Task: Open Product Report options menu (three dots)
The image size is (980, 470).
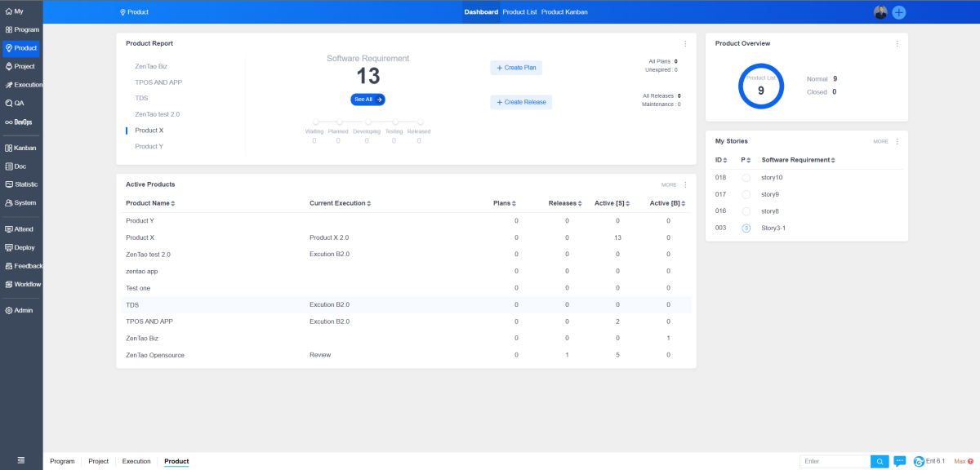Action: click(x=685, y=43)
